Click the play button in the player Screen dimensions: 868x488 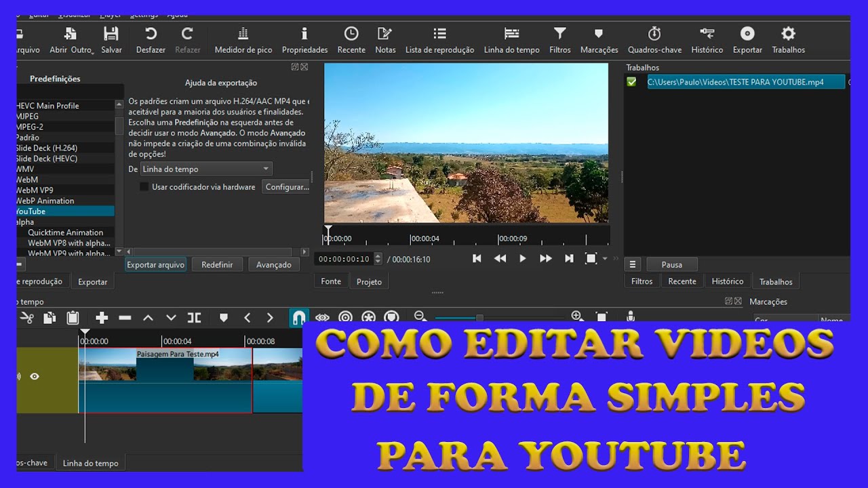tap(522, 258)
